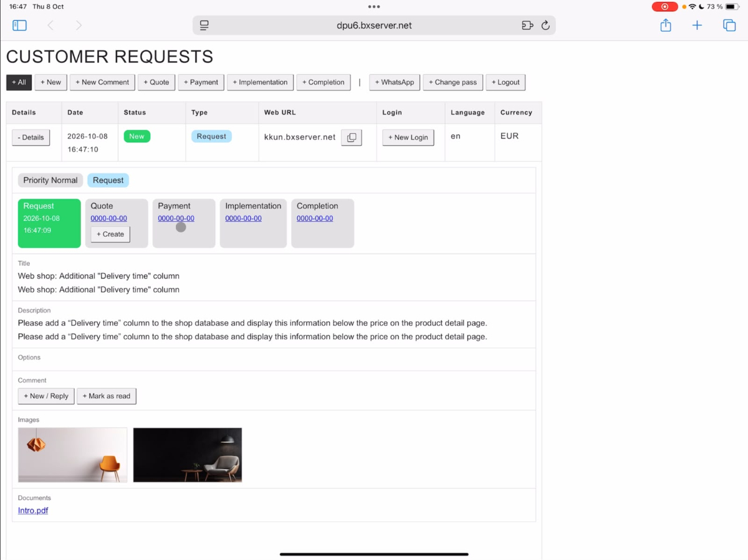The height and width of the screenshot is (560, 748).
Task: Filter by + Payment requests
Action: [201, 82]
